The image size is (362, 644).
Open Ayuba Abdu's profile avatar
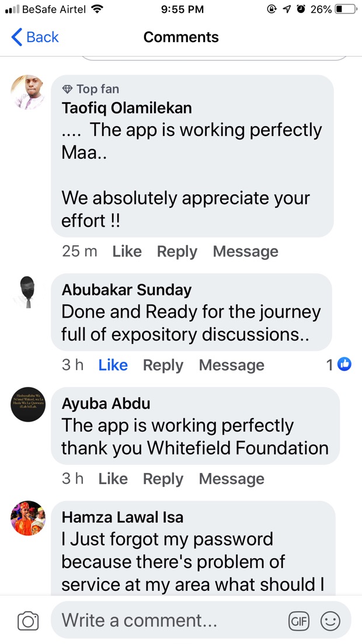click(x=28, y=404)
